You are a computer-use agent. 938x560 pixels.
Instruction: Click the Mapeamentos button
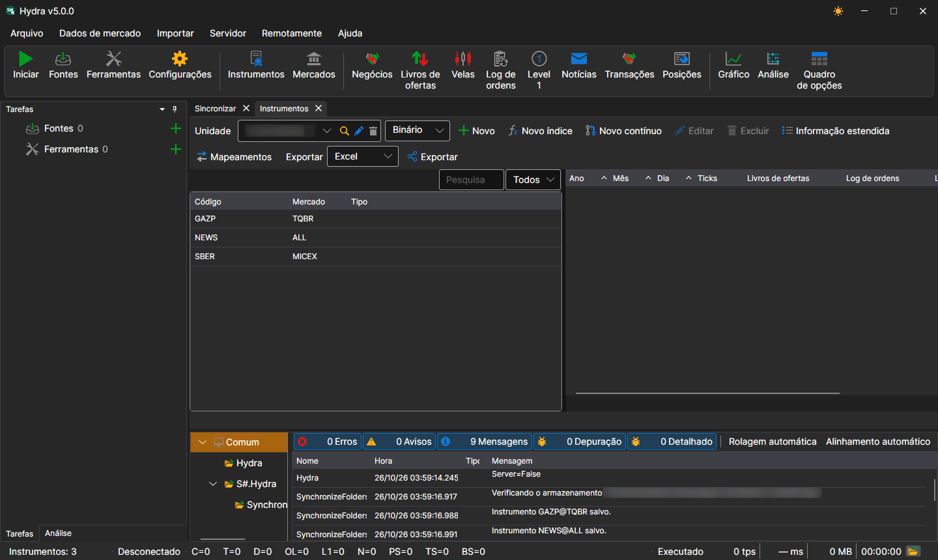pyautogui.click(x=234, y=157)
